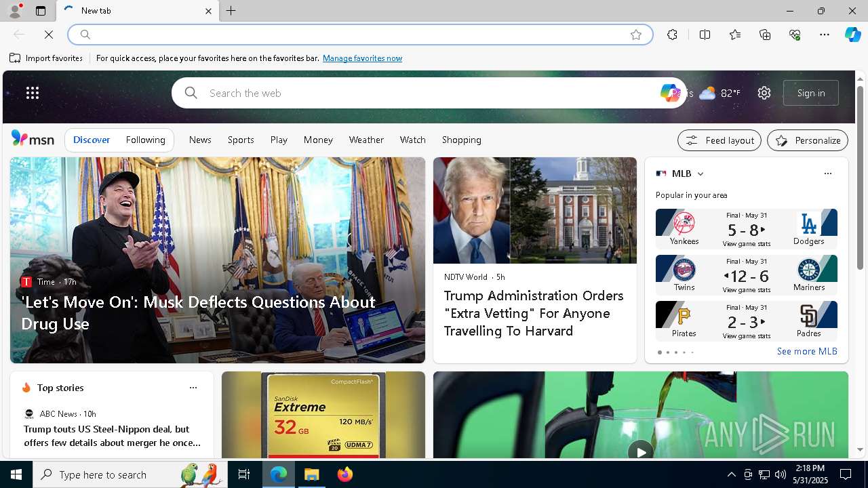Open the Dodgers team logo

809,224
